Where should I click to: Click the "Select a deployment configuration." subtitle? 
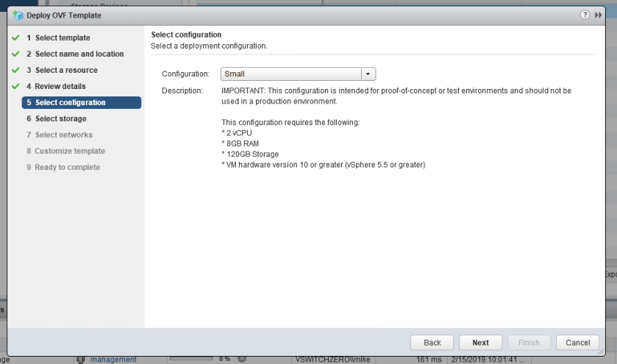tap(209, 46)
